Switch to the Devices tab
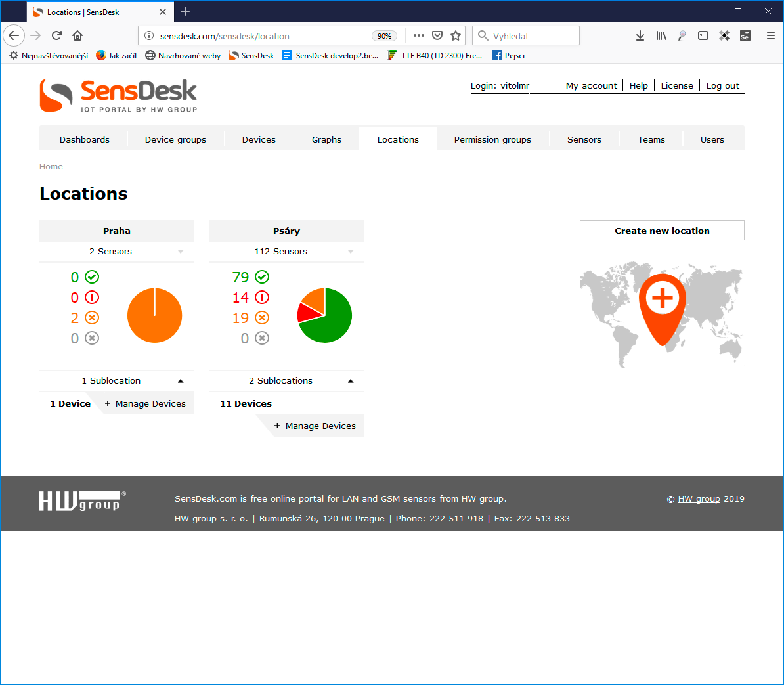Screen dimensions: 784x685 259,139
